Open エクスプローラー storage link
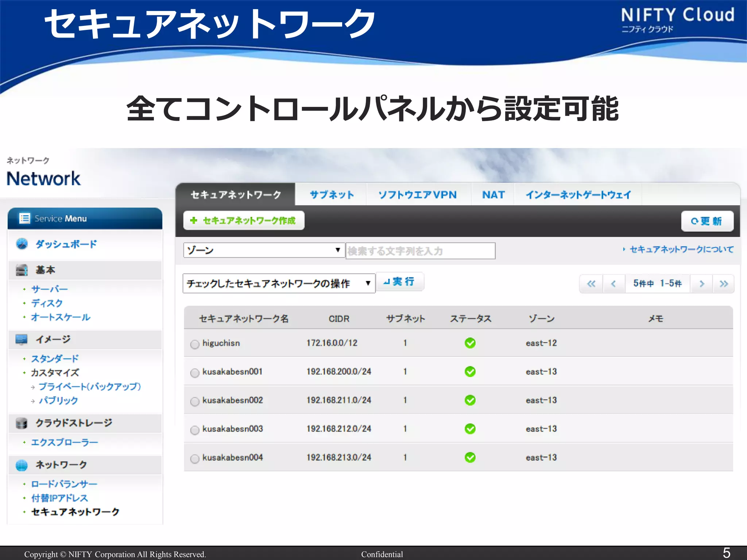 (65, 442)
